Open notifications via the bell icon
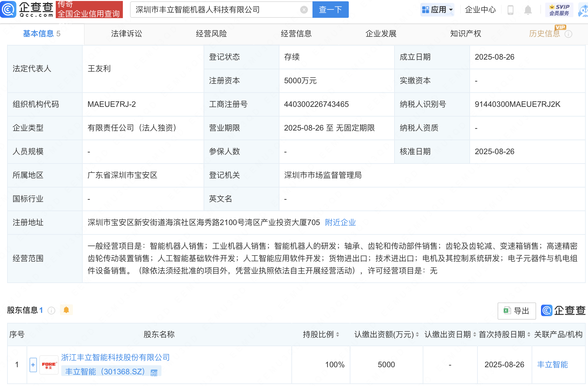 [x=527, y=10]
